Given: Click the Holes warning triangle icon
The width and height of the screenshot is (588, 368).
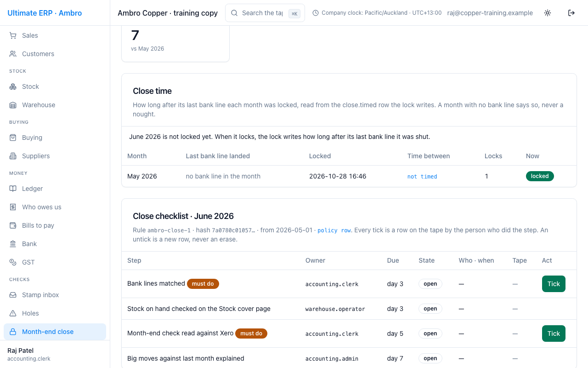Looking at the screenshot, I should click(13, 313).
